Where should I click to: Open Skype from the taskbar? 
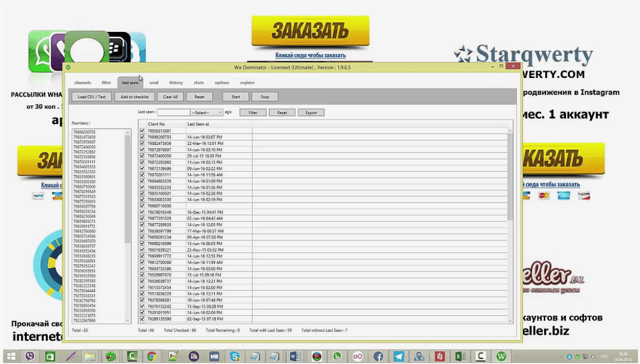[234, 356]
